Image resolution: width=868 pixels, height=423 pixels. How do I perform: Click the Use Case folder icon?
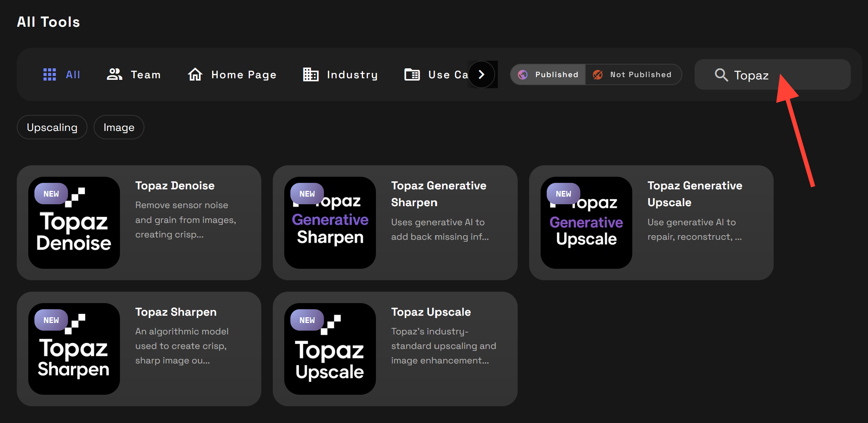[412, 74]
